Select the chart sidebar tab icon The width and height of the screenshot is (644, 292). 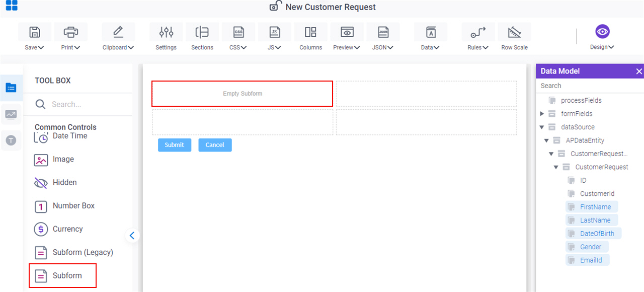11,114
